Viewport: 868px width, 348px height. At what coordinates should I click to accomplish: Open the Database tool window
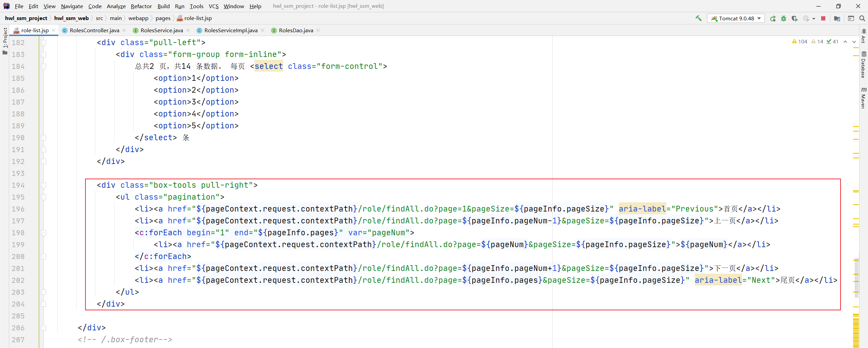pyautogui.click(x=864, y=65)
